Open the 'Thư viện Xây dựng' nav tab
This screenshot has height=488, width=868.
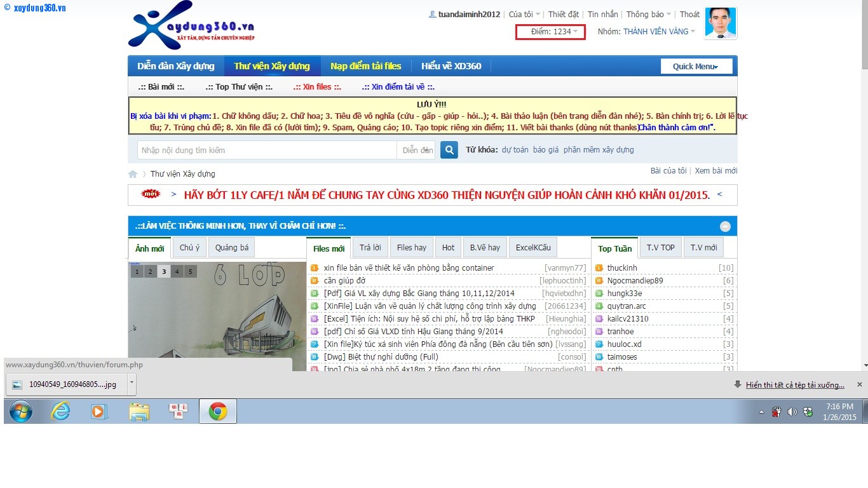point(272,66)
